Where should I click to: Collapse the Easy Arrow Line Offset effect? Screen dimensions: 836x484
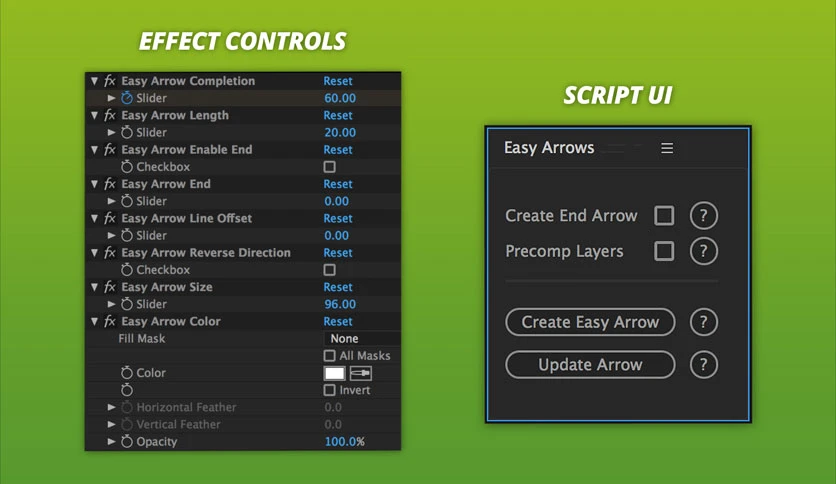94,218
